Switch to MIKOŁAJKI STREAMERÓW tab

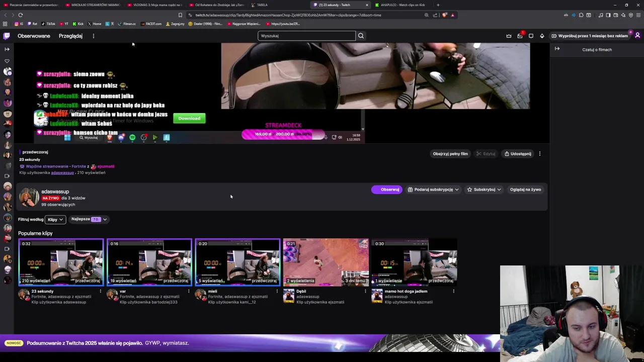point(93,5)
